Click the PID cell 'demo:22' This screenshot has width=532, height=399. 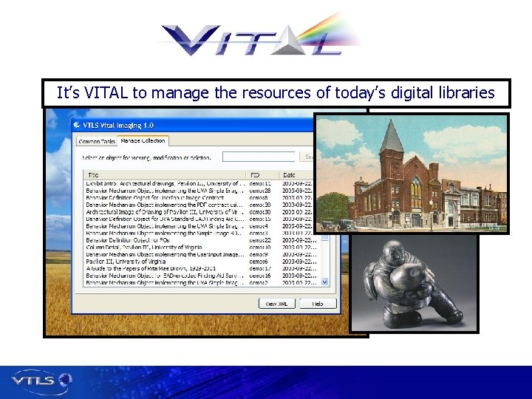point(260,240)
